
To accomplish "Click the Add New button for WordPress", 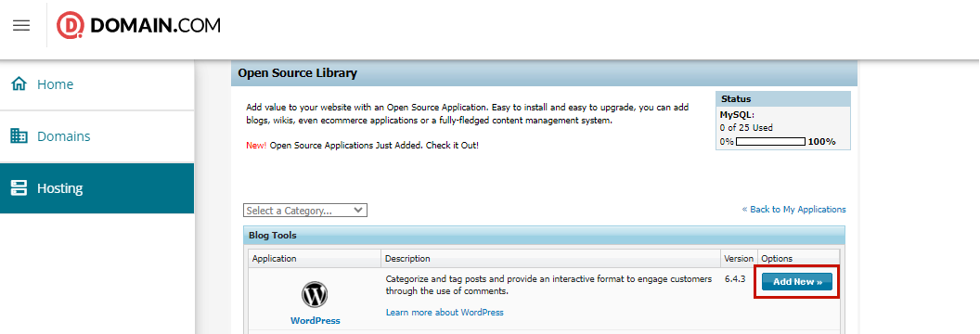I will [x=797, y=281].
